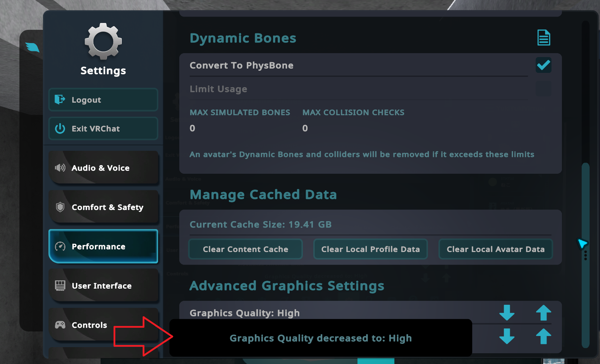The image size is (600, 364).
Task: Click Max Collision Checks value 0
Action: pyautogui.click(x=305, y=128)
